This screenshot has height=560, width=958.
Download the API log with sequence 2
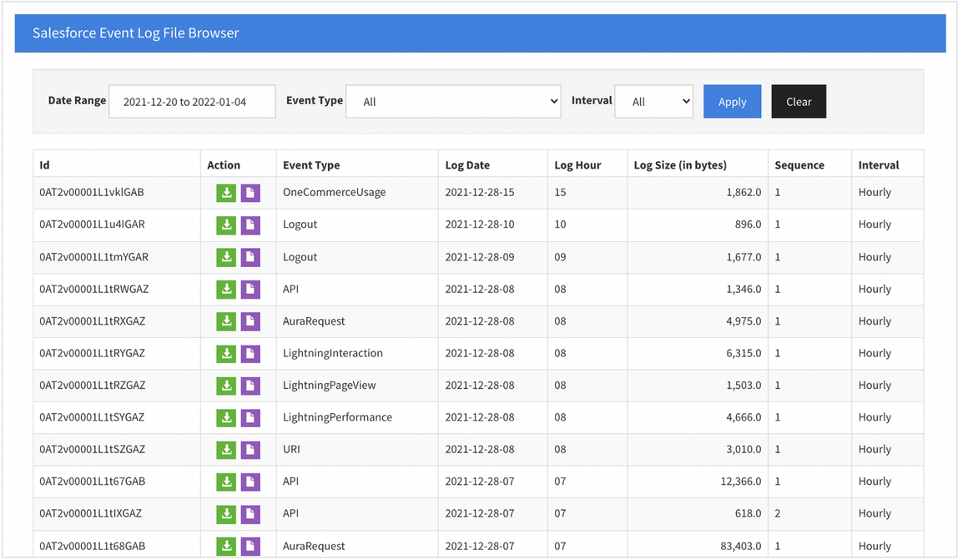pyautogui.click(x=226, y=513)
